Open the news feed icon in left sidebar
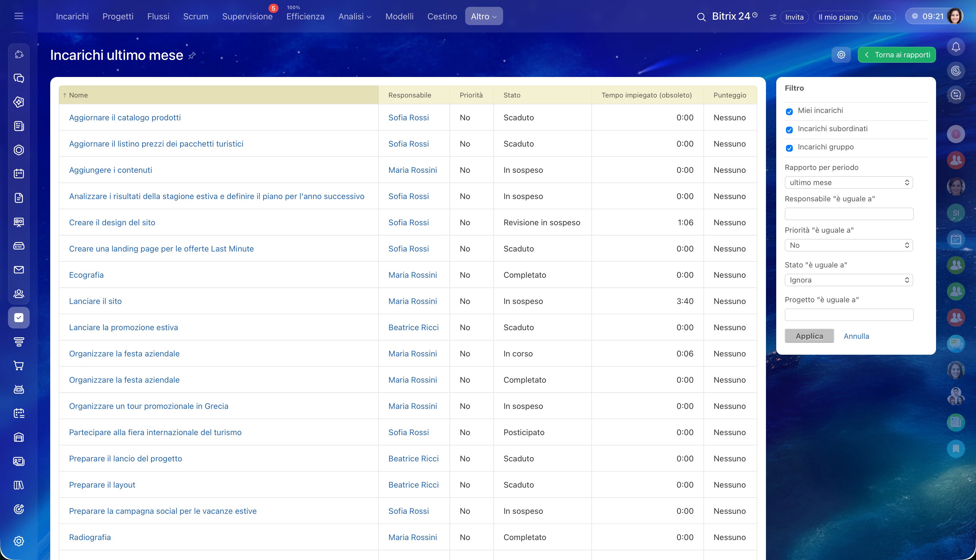This screenshot has width=976, height=560. tap(19, 126)
